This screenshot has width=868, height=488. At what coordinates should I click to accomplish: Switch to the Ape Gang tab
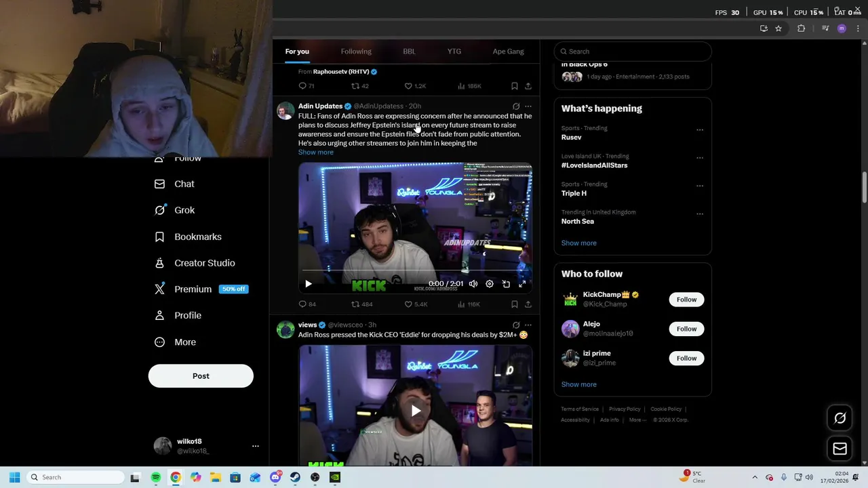coord(508,52)
